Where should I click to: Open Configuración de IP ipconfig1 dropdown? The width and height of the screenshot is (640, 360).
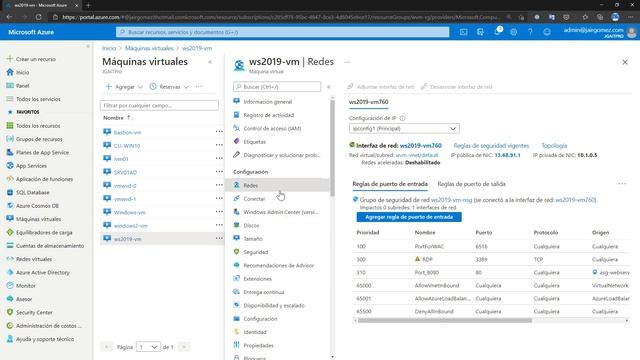coord(404,128)
